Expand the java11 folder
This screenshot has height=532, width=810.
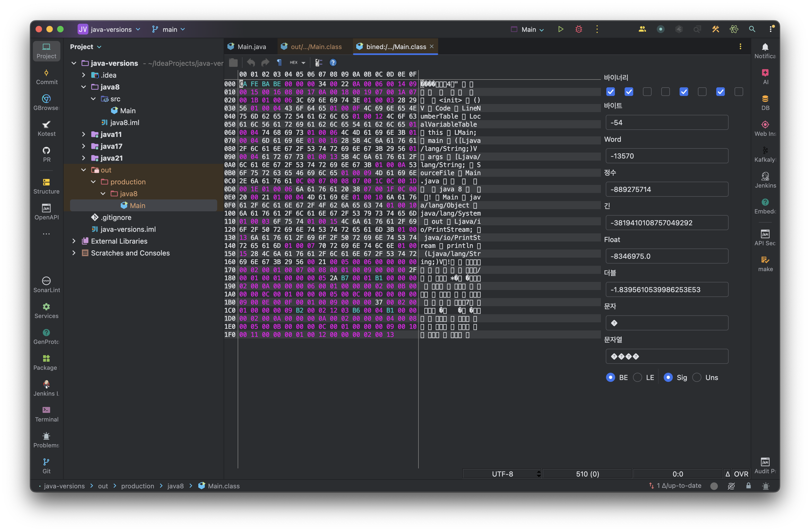[x=83, y=134]
